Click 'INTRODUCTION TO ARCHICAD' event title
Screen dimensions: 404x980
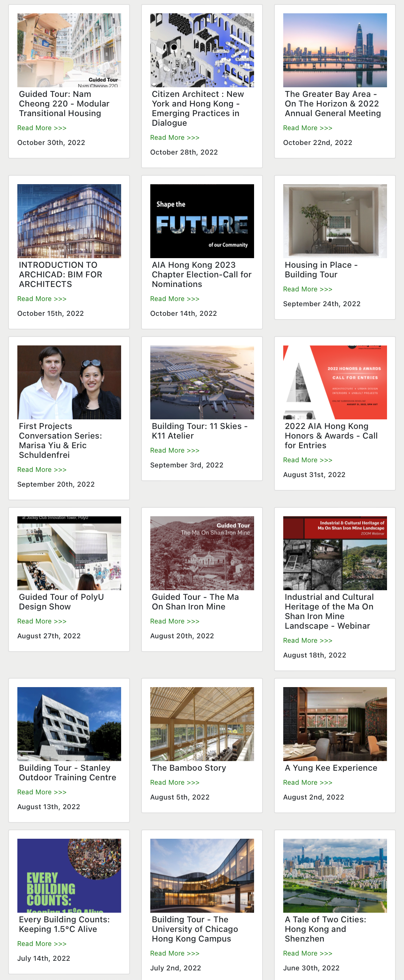[x=61, y=274]
